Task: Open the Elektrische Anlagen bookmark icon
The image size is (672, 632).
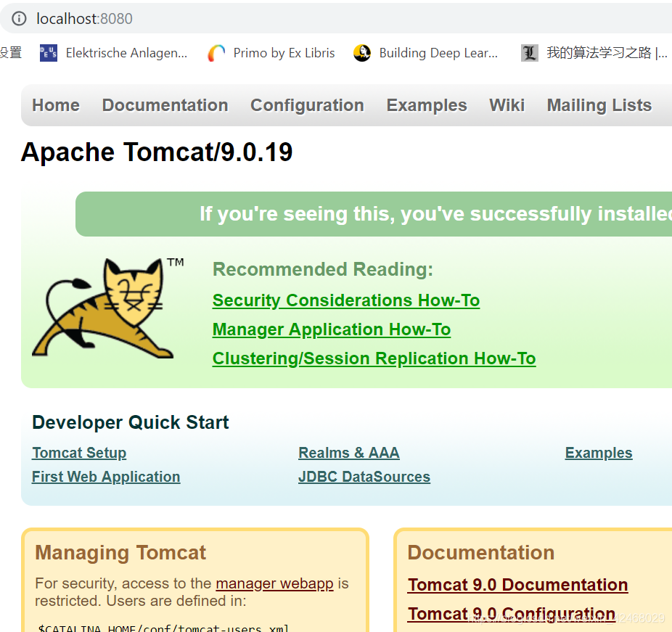Action: (49, 53)
